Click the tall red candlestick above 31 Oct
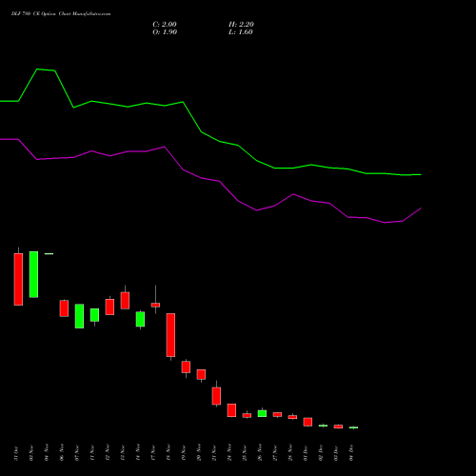Screen dimensions: 476x476 (x=18, y=279)
